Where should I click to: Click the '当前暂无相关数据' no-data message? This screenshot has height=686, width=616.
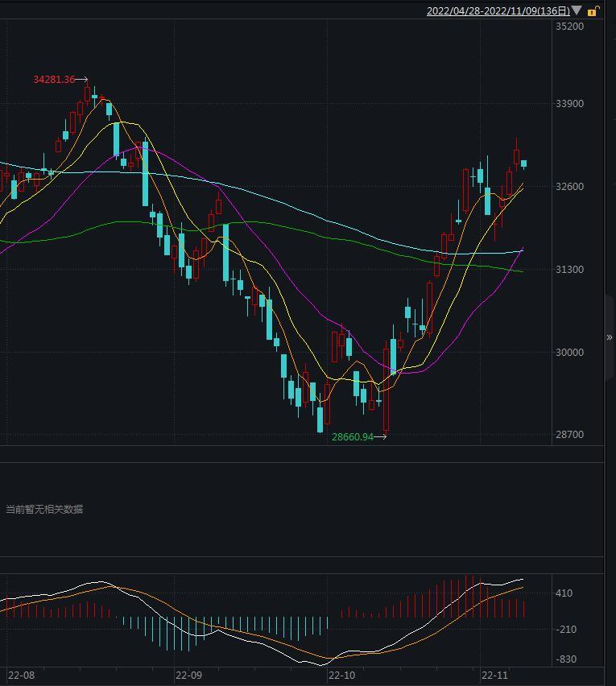pyautogui.click(x=44, y=510)
